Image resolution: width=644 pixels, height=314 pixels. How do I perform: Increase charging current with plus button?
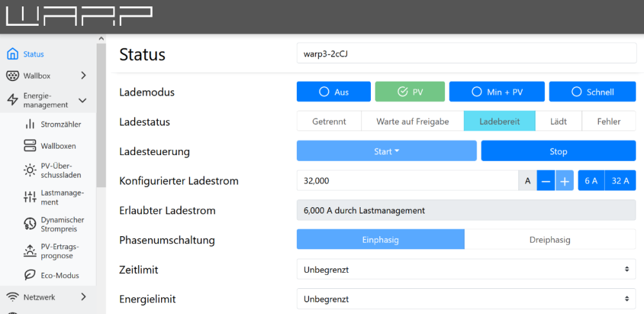[x=564, y=181]
